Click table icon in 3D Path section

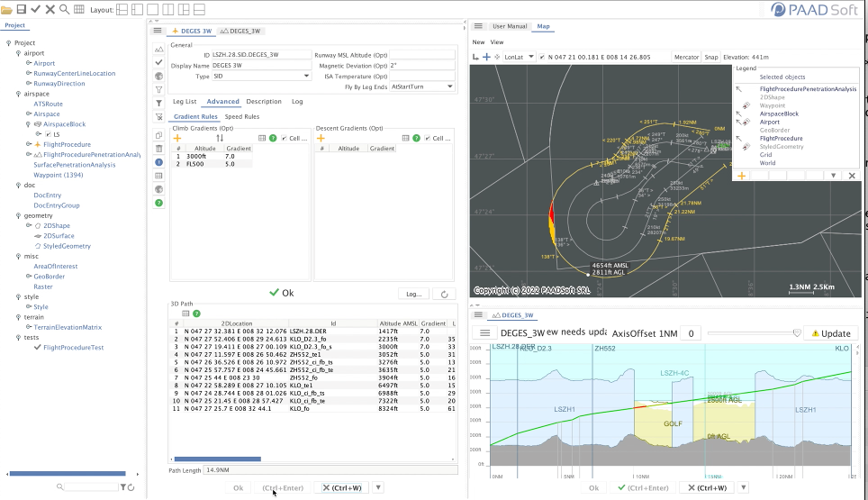[x=185, y=314]
